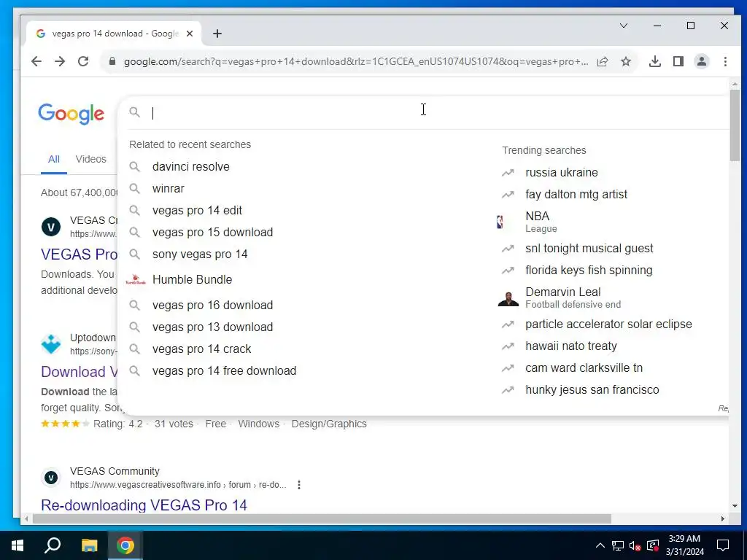This screenshot has width=747, height=560.
Task: Toggle the Chrome side panel
Action: click(678, 61)
